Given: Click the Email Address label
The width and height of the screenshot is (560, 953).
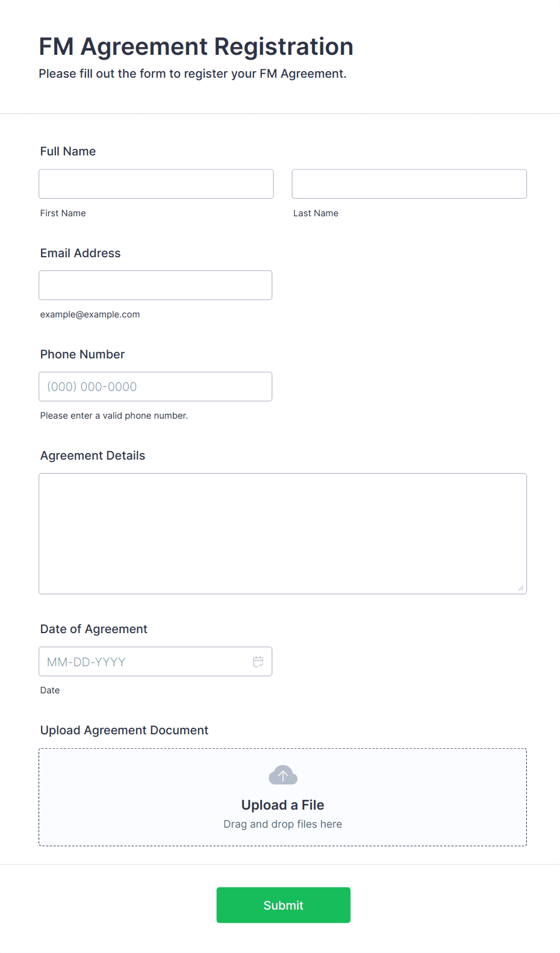Looking at the screenshot, I should click(x=81, y=253).
